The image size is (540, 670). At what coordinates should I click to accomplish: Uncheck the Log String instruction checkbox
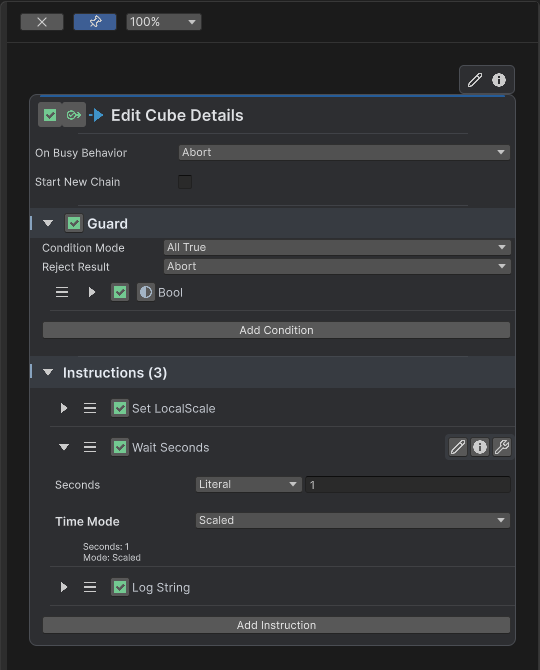point(120,587)
